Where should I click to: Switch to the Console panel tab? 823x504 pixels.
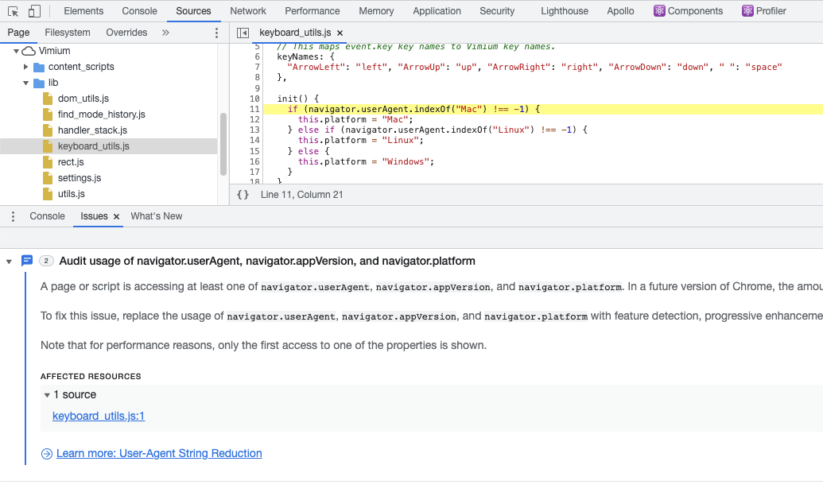click(139, 11)
